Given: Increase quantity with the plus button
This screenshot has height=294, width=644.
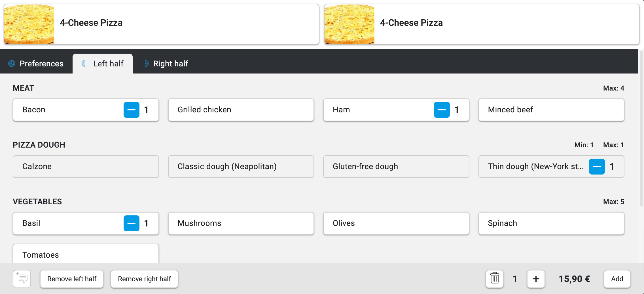Looking at the screenshot, I should click(536, 279).
